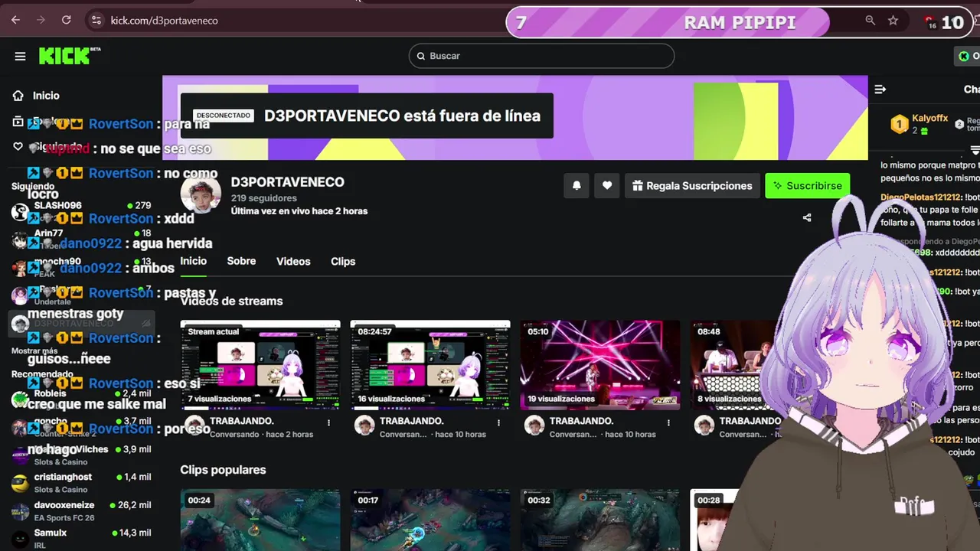Image resolution: width=980 pixels, height=551 pixels.
Task: Click Mostrar más in sidebar
Action: pos(34,350)
